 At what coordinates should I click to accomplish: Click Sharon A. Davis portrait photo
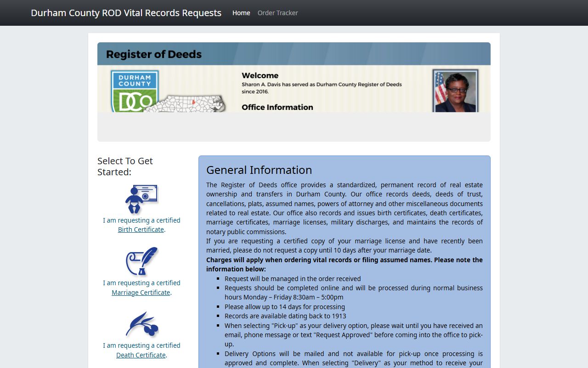point(455,91)
